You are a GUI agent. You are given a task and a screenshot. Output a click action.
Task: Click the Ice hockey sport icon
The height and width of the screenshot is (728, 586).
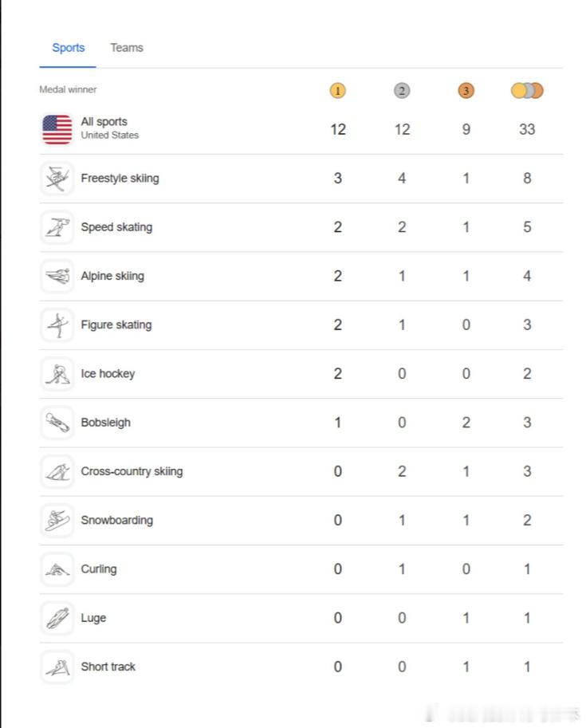[57, 374]
